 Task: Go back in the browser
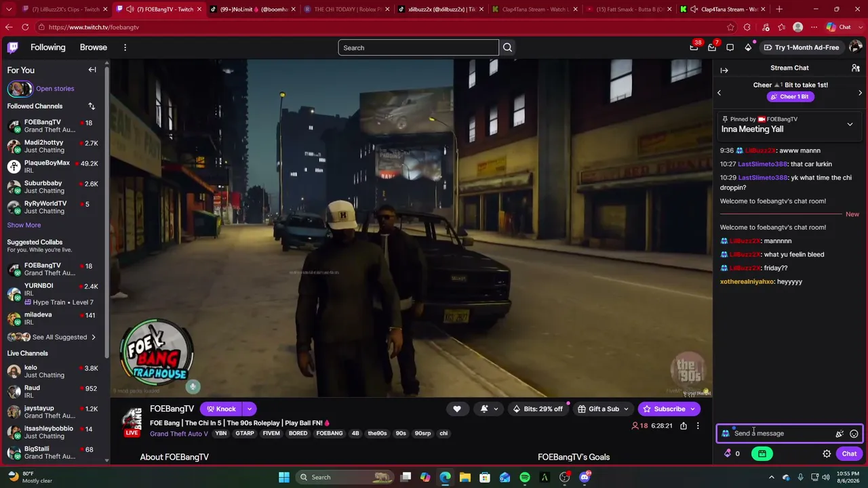tap(9, 27)
